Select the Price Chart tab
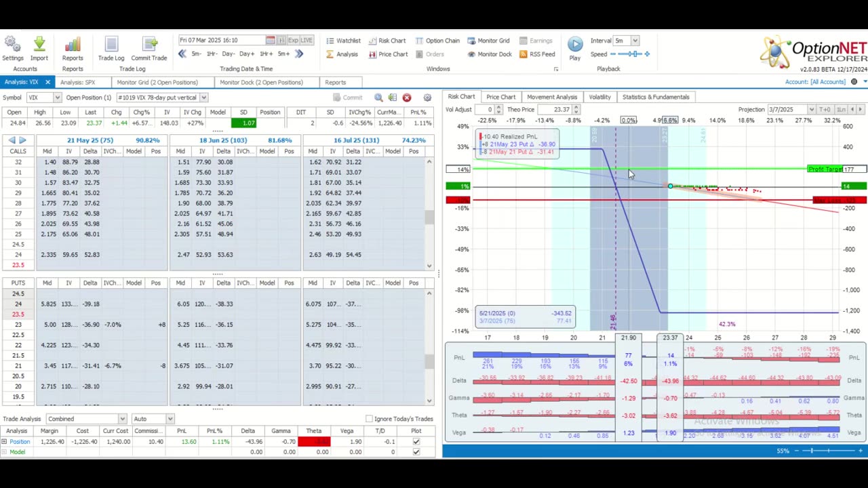The height and width of the screenshot is (488, 868). click(x=500, y=97)
